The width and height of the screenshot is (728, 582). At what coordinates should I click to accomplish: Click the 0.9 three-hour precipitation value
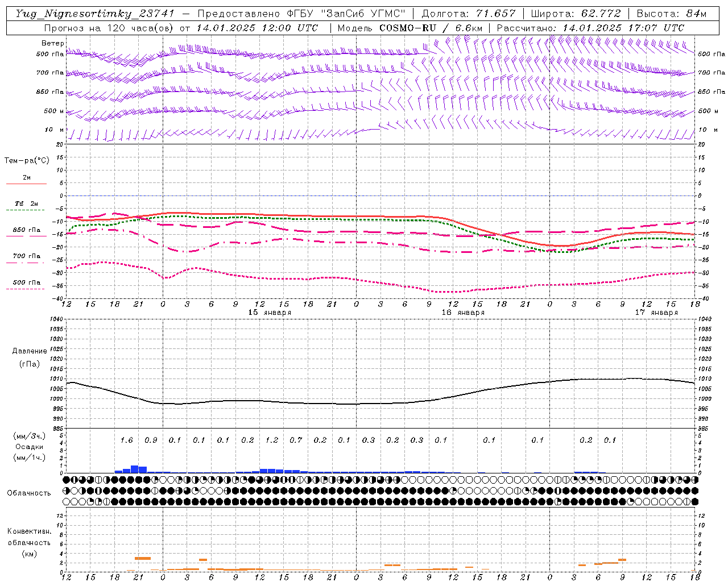click(x=151, y=440)
